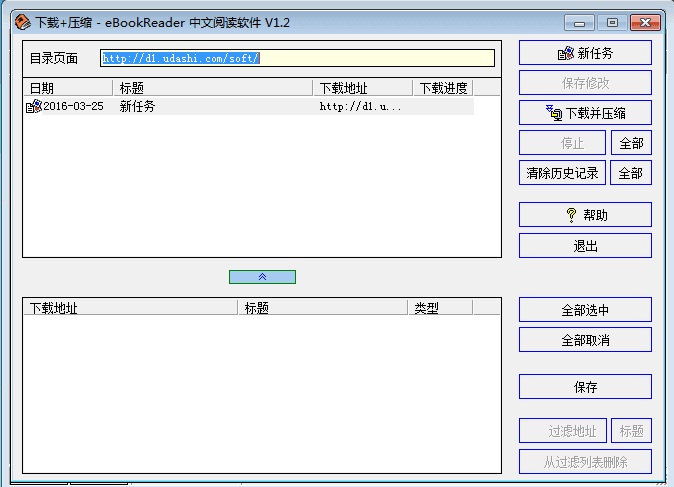
Task: Click the http://d1.u... address cell
Action: 360,107
